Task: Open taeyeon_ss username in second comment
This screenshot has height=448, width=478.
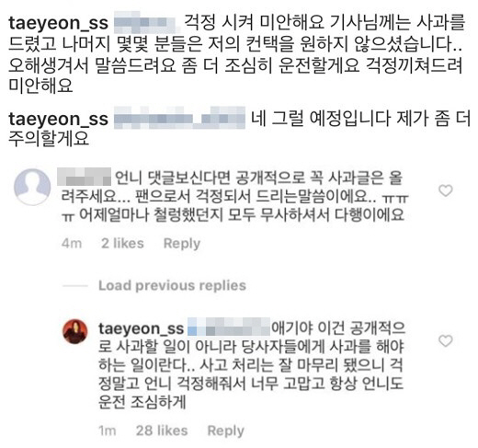Action: point(58,119)
